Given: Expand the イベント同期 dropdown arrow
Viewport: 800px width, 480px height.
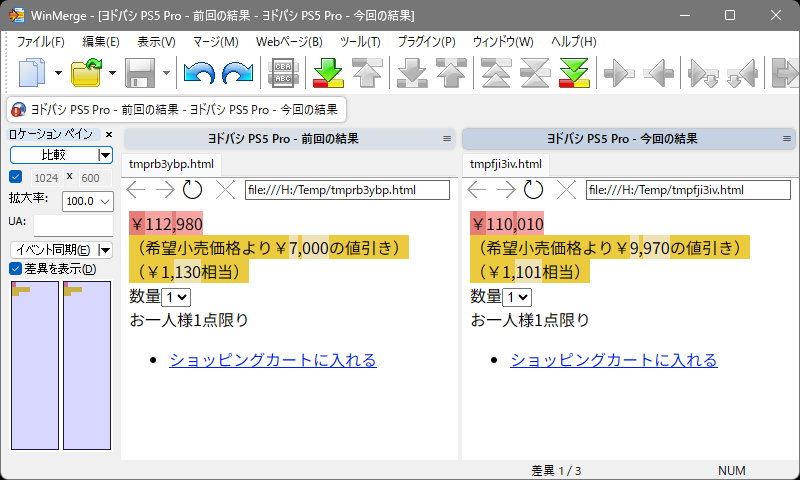Looking at the screenshot, I should 105,249.
